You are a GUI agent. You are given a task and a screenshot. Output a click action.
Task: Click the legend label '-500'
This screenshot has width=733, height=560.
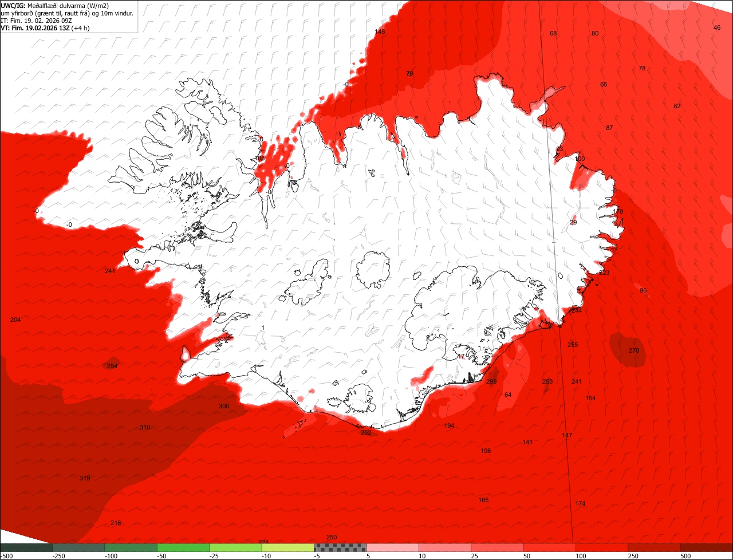[6, 556]
